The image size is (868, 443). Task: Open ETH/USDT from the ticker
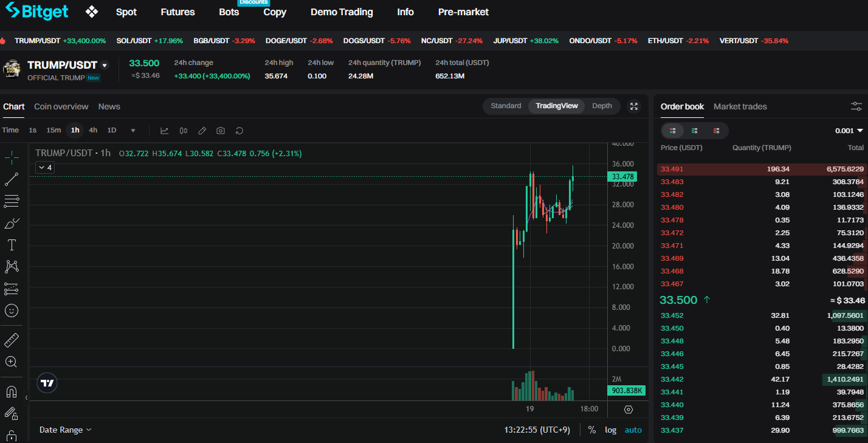click(x=678, y=41)
